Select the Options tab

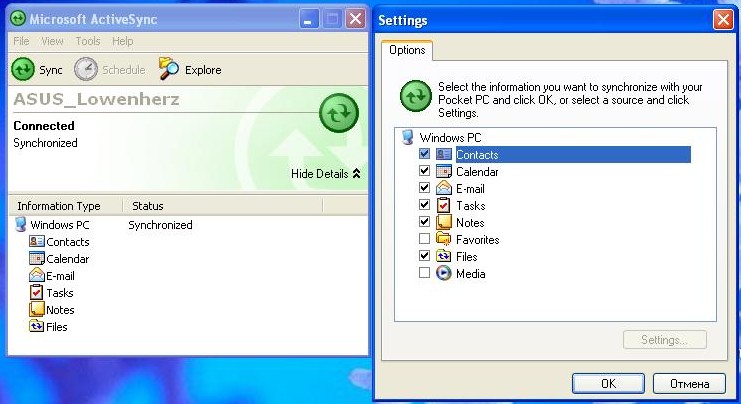click(407, 50)
